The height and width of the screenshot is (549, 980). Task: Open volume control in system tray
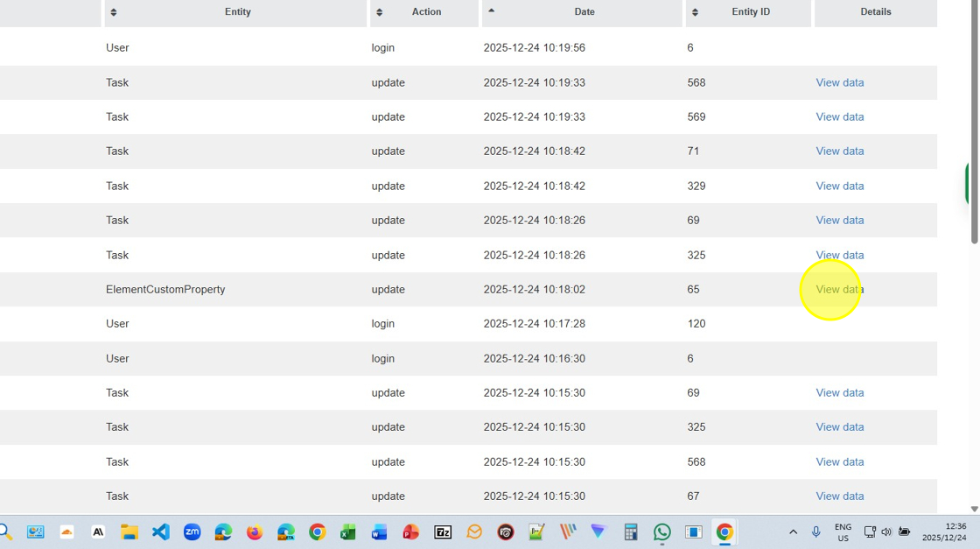pyautogui.click(x=886, y=531)
